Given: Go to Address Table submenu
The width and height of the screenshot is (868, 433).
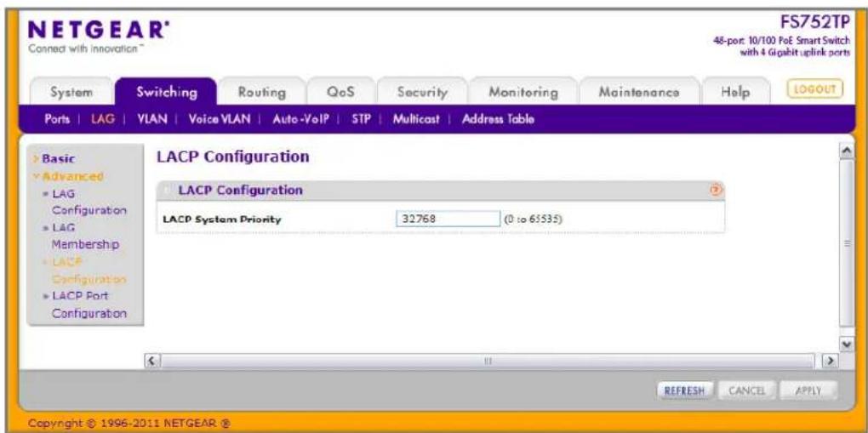Looking at the screenshot, I should click(x=498, y=119).
